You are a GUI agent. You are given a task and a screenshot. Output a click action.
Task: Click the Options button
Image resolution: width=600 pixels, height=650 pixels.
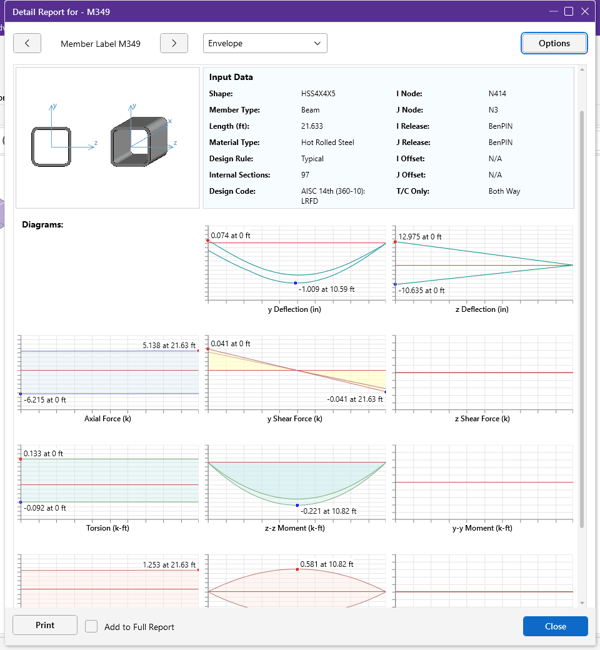[554, 43]
